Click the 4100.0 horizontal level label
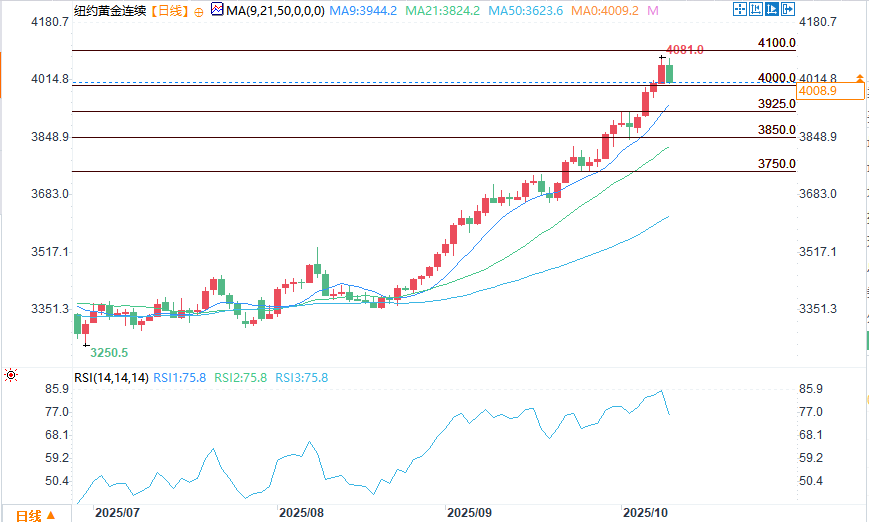Viewport: 869px width, 522px height. click(776, 43)
